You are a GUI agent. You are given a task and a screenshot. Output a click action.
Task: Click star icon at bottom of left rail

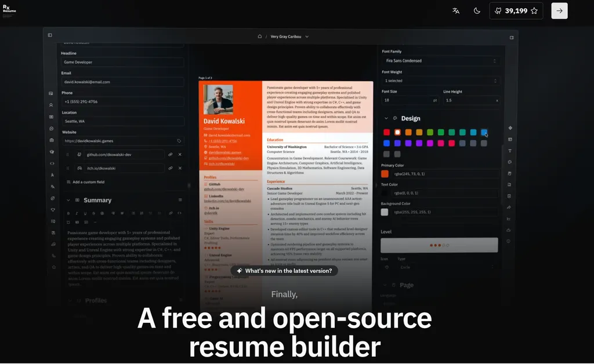tap(54, 267)
